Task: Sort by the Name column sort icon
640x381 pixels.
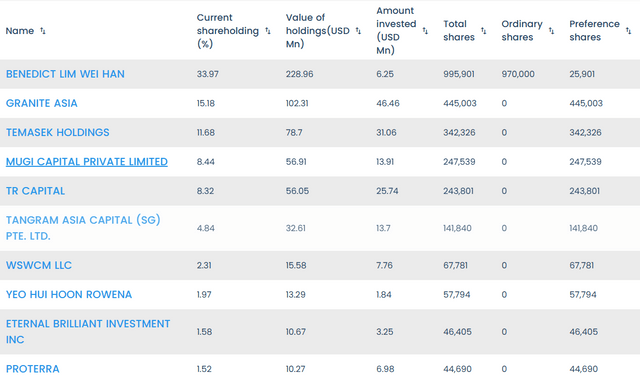Action: (x=42, y=31)
